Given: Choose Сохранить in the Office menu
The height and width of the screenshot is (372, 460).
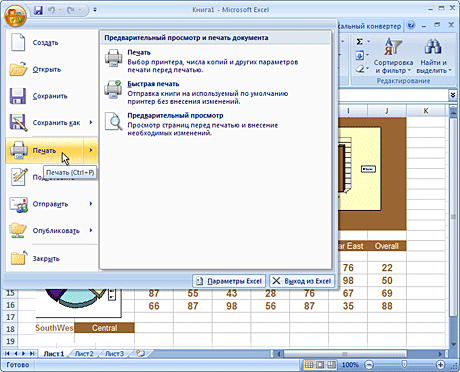Looking at the screenshot, I should pyautogui.click(x=52, y=96).
